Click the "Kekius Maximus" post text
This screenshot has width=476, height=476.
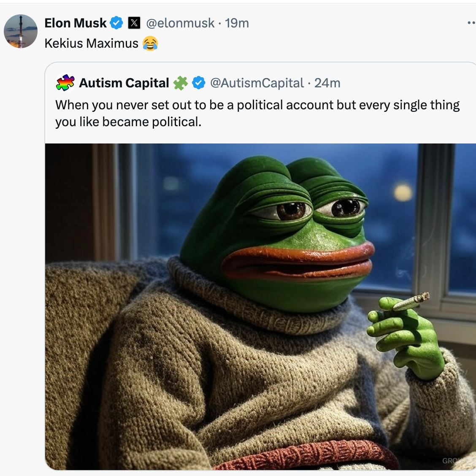point(91,43)
